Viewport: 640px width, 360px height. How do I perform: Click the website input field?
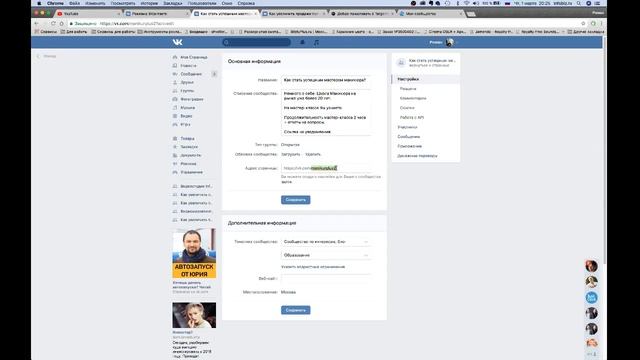tap(326, 278)
